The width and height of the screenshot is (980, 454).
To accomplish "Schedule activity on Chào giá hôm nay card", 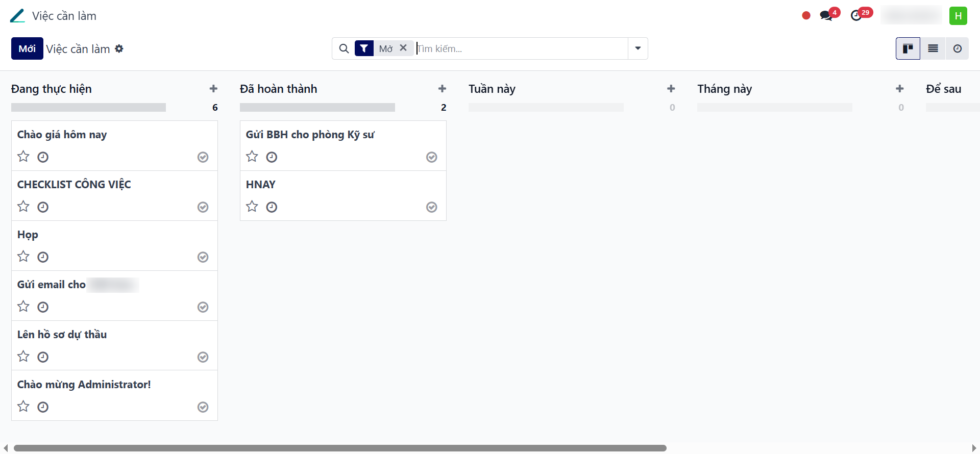I will (x=43, y=157).
